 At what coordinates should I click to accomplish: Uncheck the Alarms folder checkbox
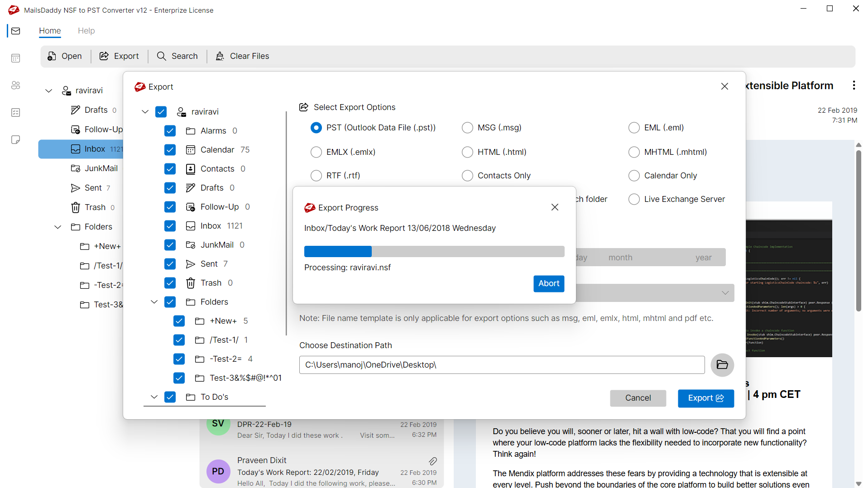click(170, 131)
